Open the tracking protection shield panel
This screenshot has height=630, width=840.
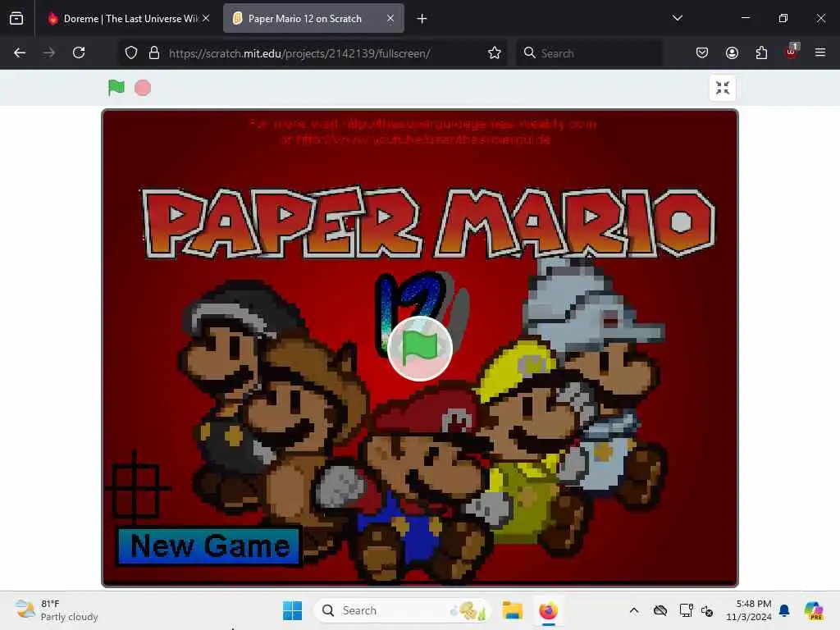pos(131,52)
